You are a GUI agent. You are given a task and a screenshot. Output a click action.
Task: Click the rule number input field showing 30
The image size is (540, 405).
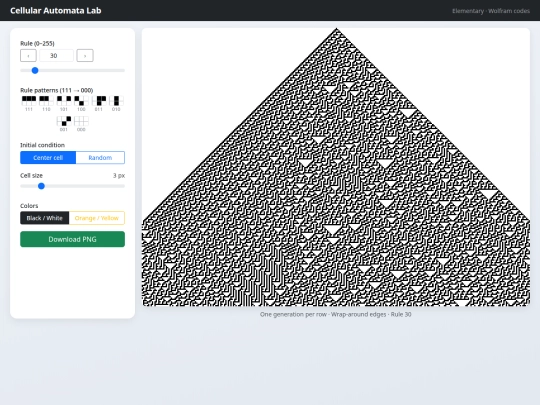pyautogui.click(x=56, y=55)
